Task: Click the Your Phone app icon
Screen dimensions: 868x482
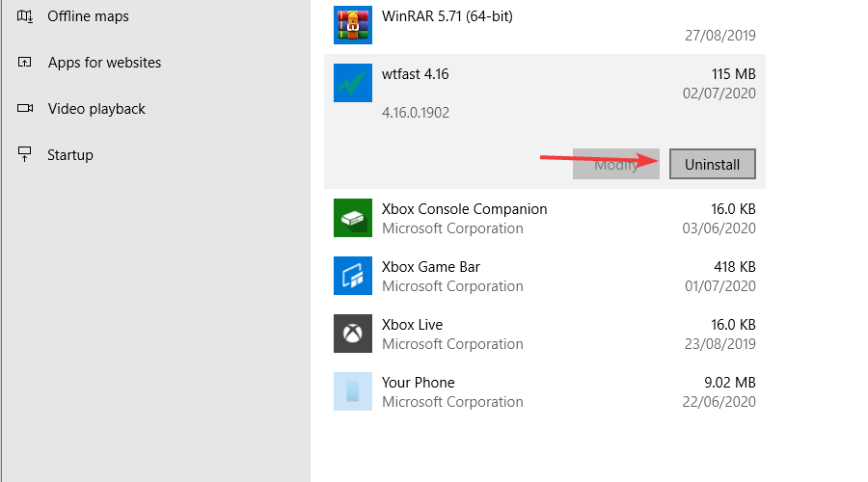Action: point(353,391)
